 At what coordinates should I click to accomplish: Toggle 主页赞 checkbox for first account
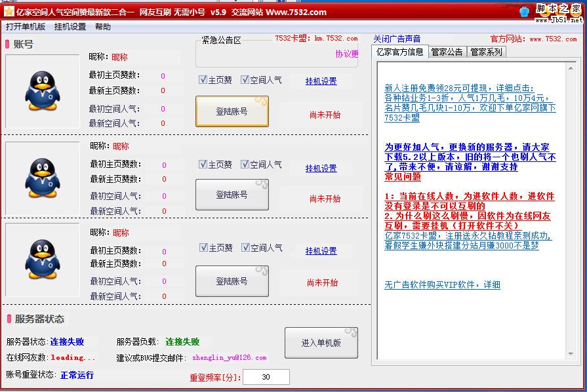[203, 80]
